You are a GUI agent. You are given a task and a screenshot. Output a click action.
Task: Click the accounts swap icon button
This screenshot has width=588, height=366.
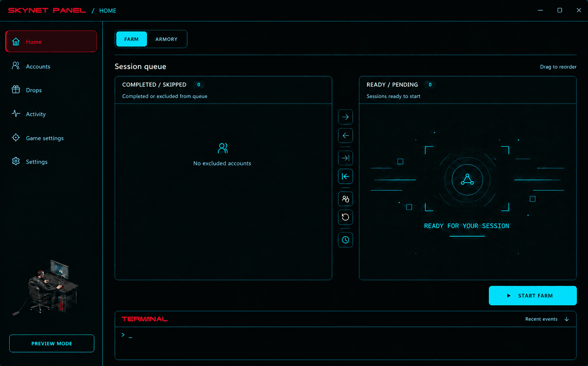click(345, 199)
